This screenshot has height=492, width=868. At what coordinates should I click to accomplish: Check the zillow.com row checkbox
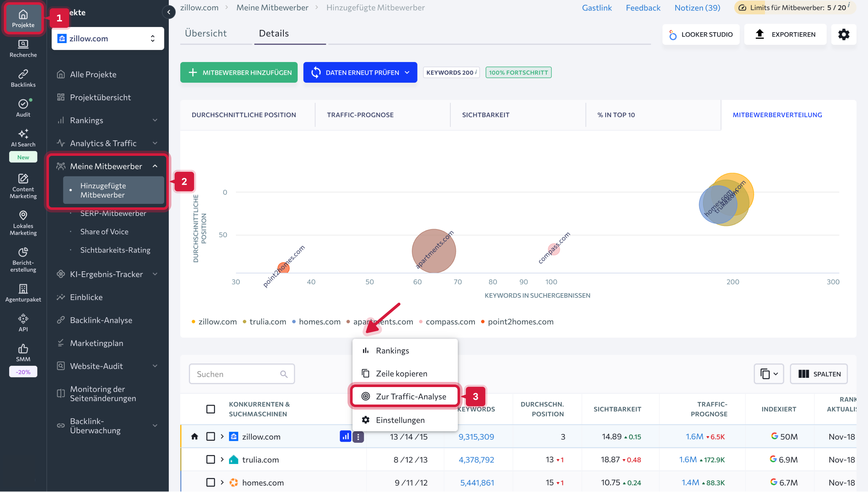click(x=210, y=437)
